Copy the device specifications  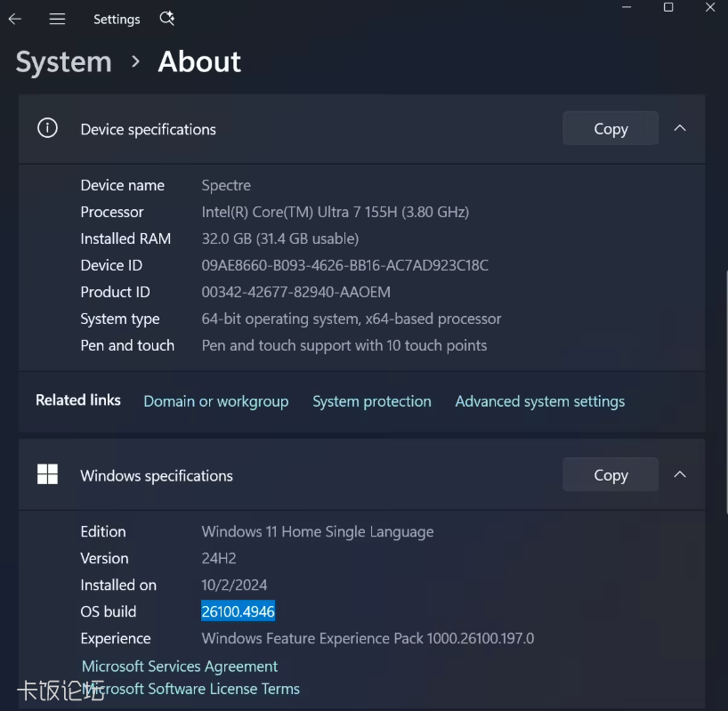[611, 128]
